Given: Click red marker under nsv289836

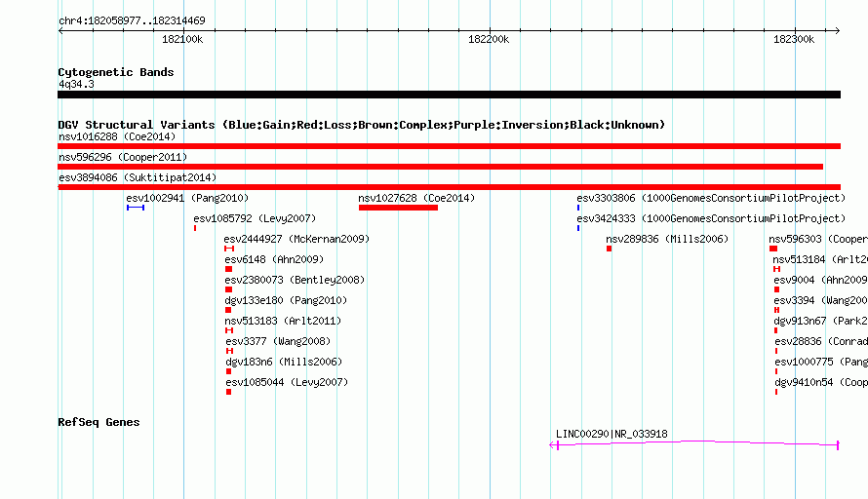Looking at the screenshot, I should click(609, 249).
